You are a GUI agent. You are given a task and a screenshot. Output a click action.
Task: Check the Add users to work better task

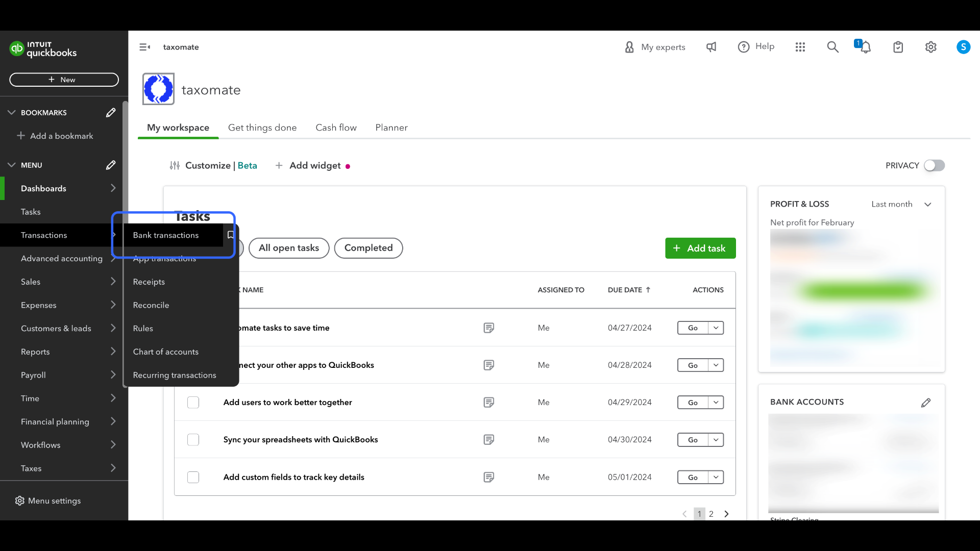click(193, 403)
